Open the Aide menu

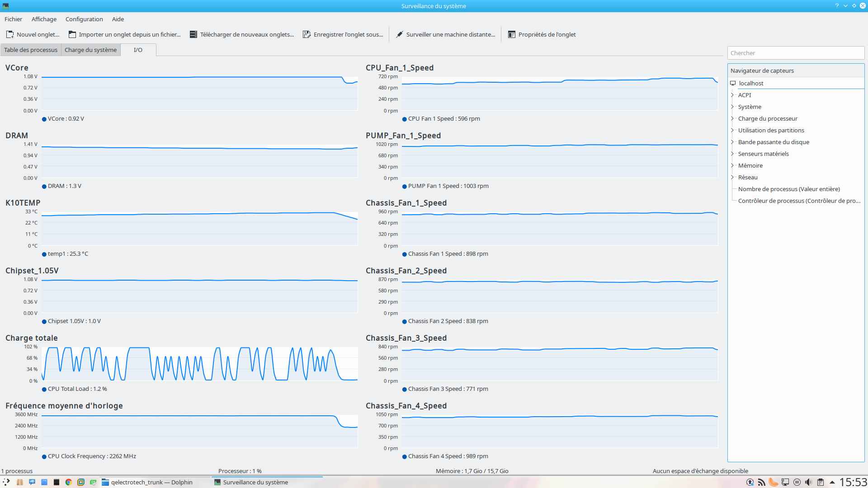coord(118,19)
